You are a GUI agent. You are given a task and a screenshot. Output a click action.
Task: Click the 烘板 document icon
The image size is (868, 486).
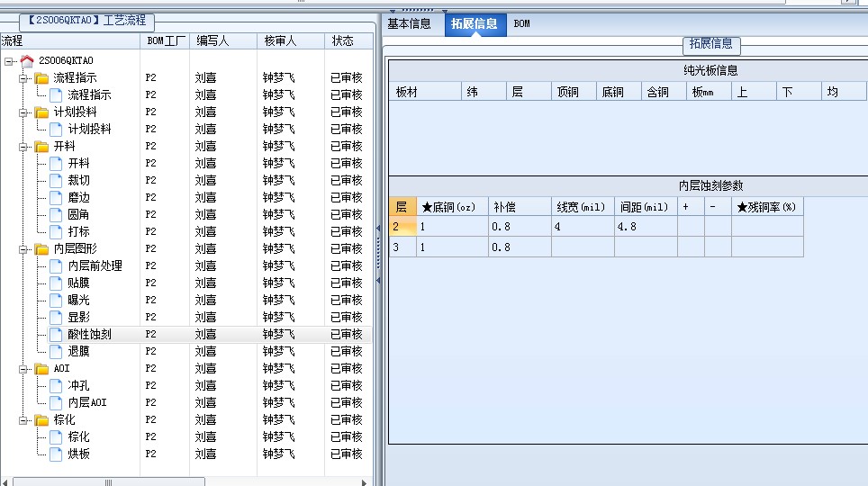pyautogui.click(x=56, y=454)
